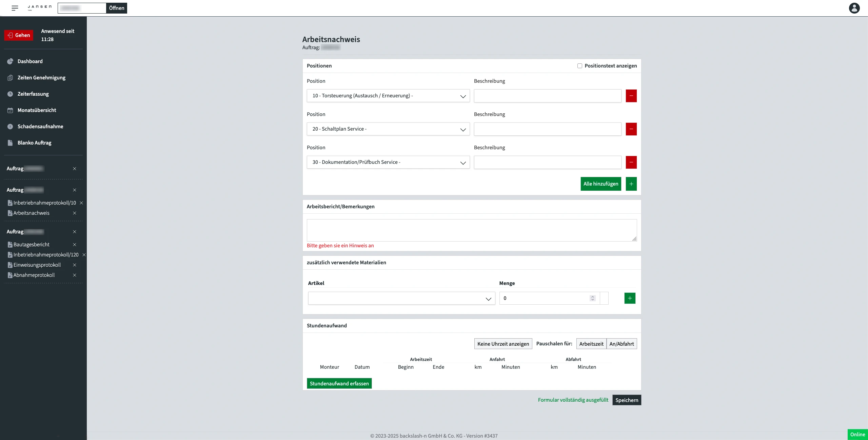Click into the Arbeitsbericht/Bemerkungen text area
The height and width of the screenshot is (440, 868).
tap(471, 230)
